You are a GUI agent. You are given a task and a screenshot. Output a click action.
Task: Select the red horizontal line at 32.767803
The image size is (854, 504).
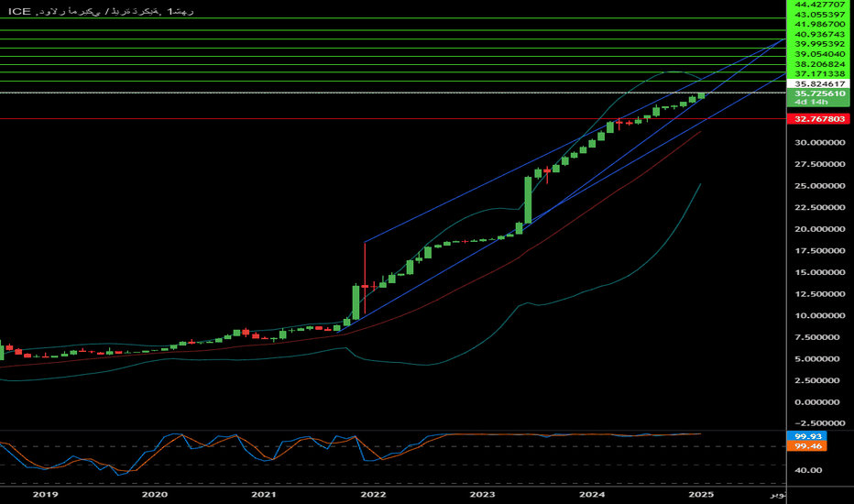tap(393, 119)
